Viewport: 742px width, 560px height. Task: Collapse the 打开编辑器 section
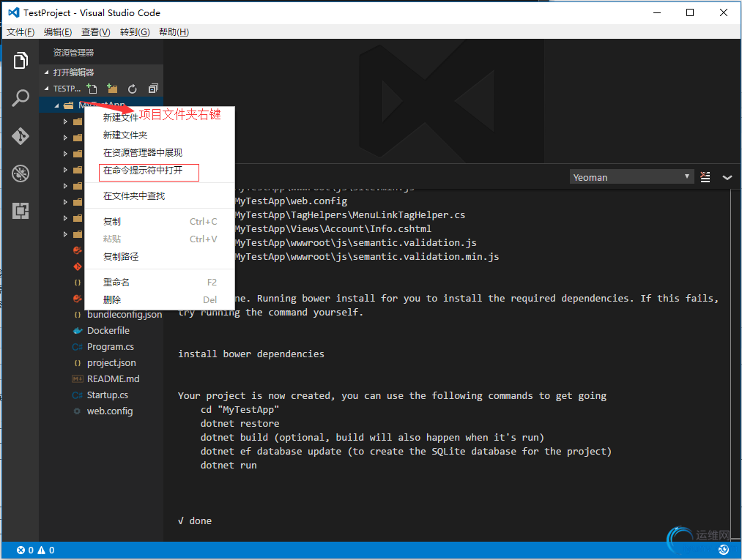tap(46, 72)
